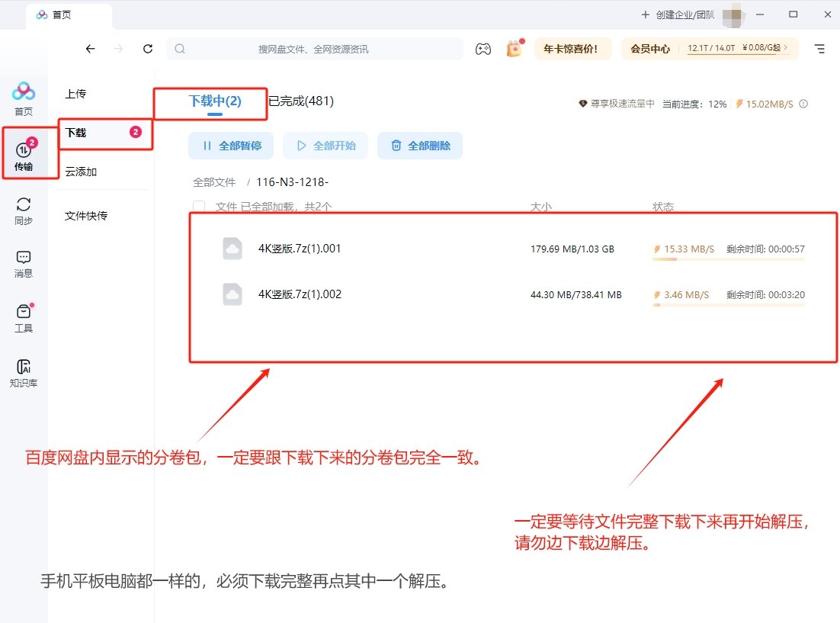Image resolution: width=840 pixels, height=623 pixels.
Task: Click the 全部暂停 pause all button
Action: click(231, 145)
